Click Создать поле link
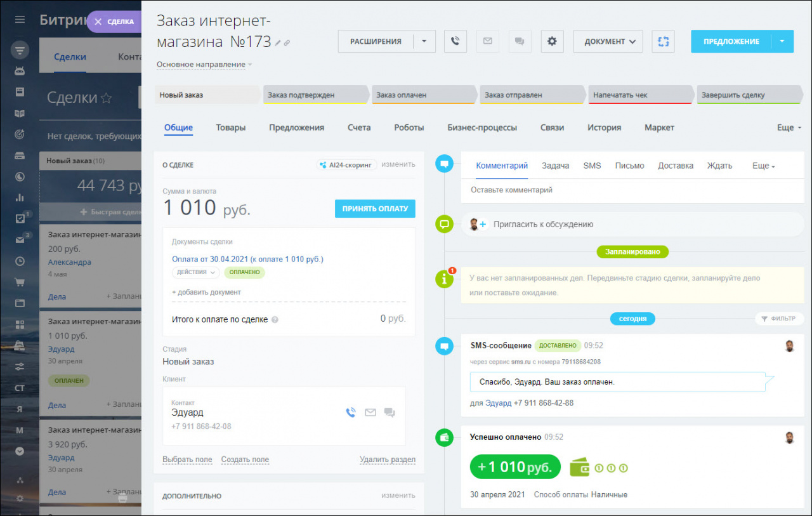 (x=245, y=460)
